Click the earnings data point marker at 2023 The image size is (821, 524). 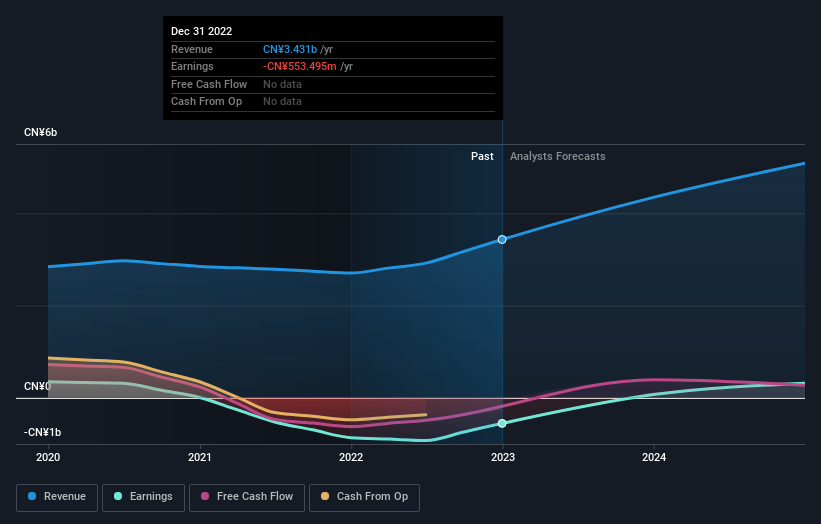(502, 423)
